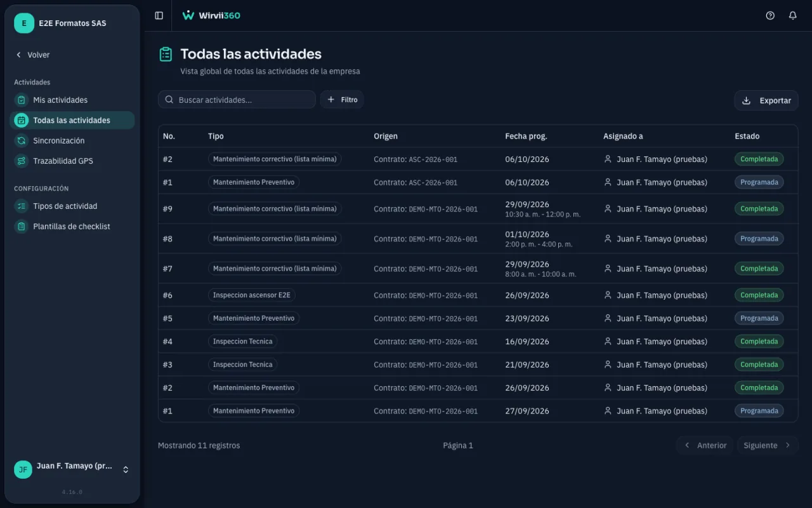Click the 23/09/2026 date cell
The image size is (812, 508).
tap(527, 318)
